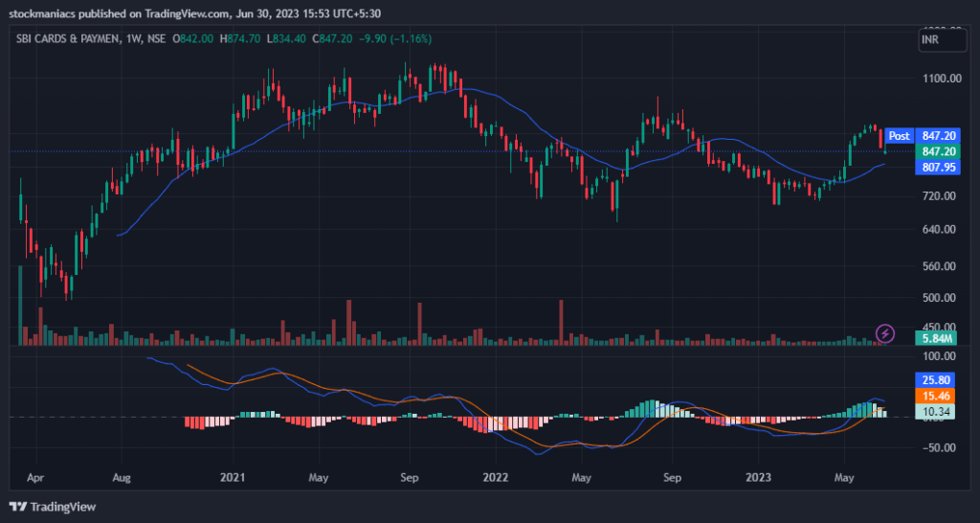Click the low value L834.40

pyautogui.click(x=286, y=38)
